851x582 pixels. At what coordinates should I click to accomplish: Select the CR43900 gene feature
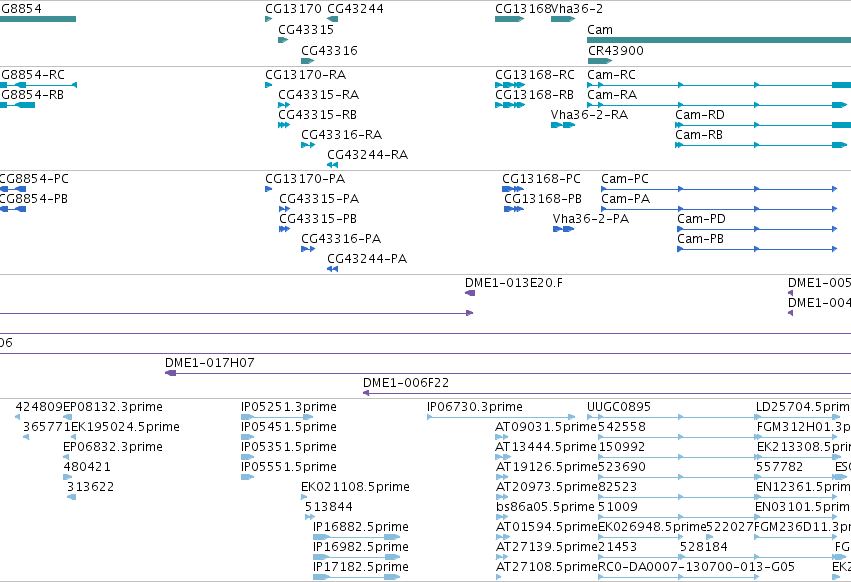tap(600, 61)
